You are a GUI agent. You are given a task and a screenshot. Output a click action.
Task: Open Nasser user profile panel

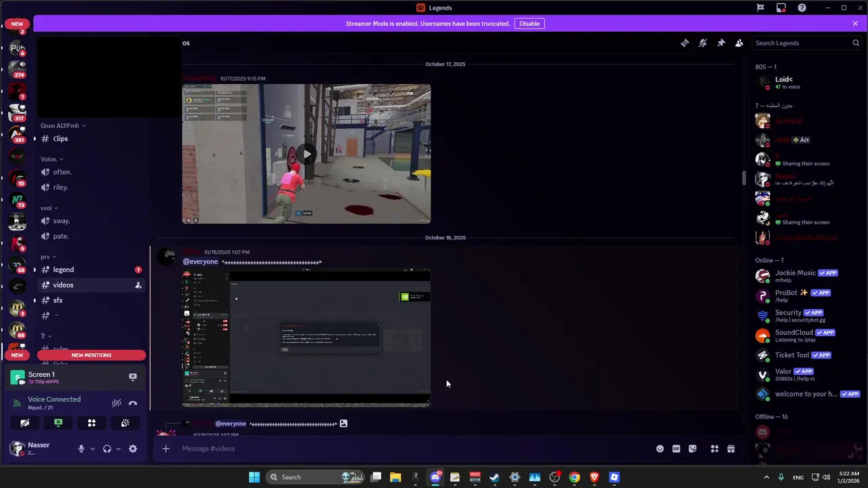coord(41,449)
